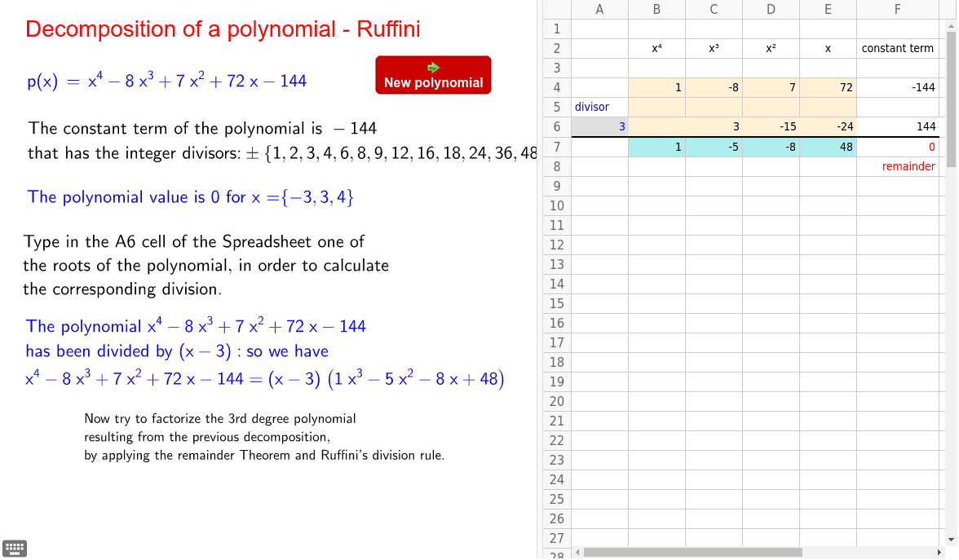Click the New polynomial button
959x560 pixels.
click(433, 75)
